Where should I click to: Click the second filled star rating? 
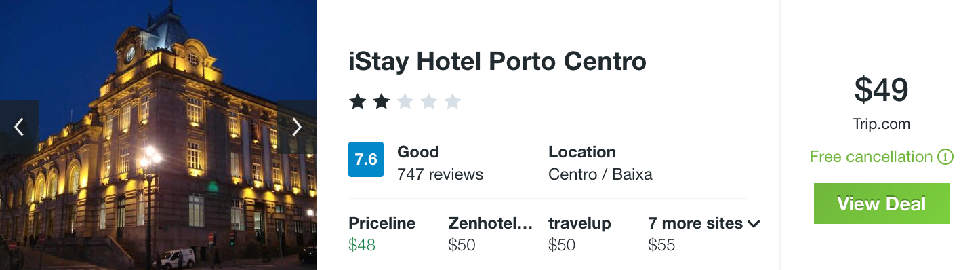(382, 102)
